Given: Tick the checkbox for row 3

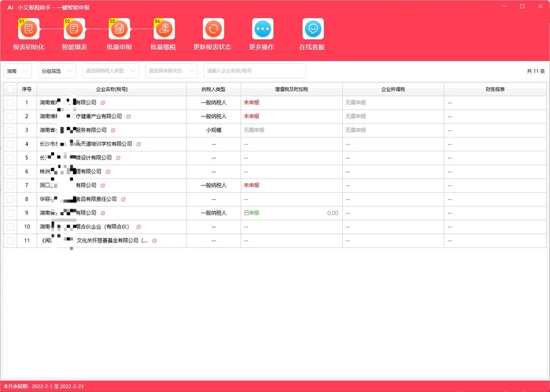Looking at the screenshot, I should pos(10,130).
